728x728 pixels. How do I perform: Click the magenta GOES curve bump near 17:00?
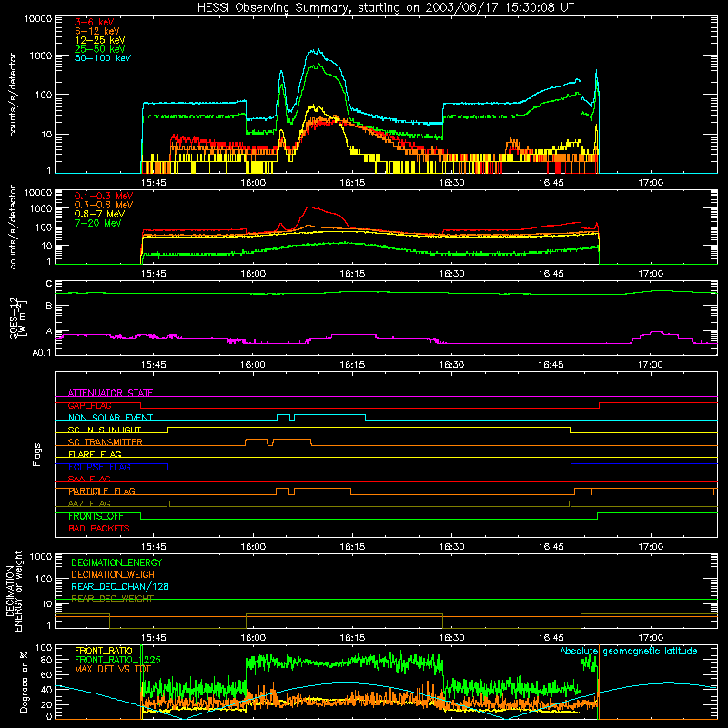[x=655, y=332]
